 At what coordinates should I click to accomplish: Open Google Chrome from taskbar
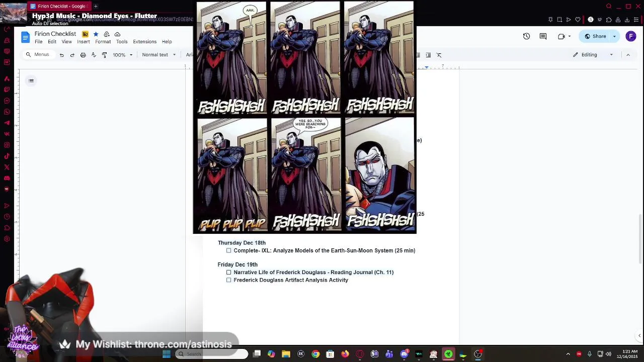point(315,354)
